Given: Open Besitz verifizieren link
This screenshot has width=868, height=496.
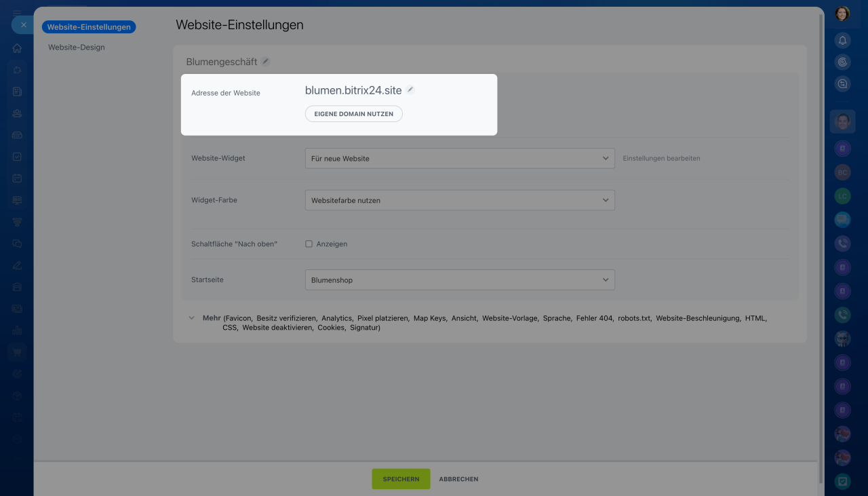Looking at the screenshot, I should point(287,318).
